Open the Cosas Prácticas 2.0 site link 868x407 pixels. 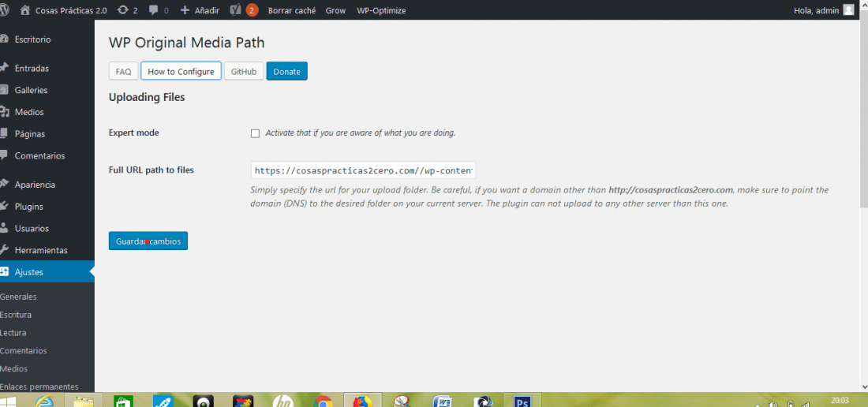coord(64,10)
